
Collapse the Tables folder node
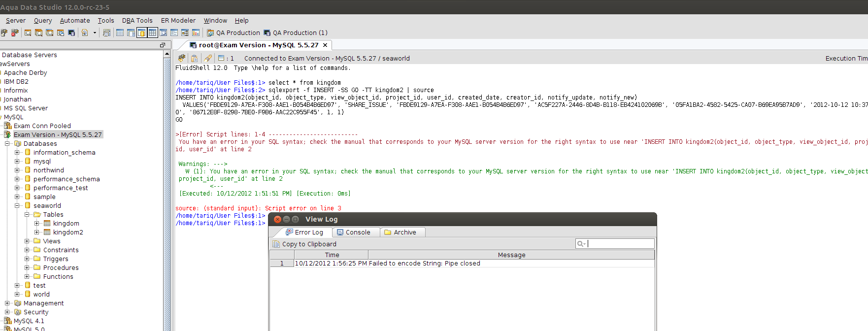point(27,214)
